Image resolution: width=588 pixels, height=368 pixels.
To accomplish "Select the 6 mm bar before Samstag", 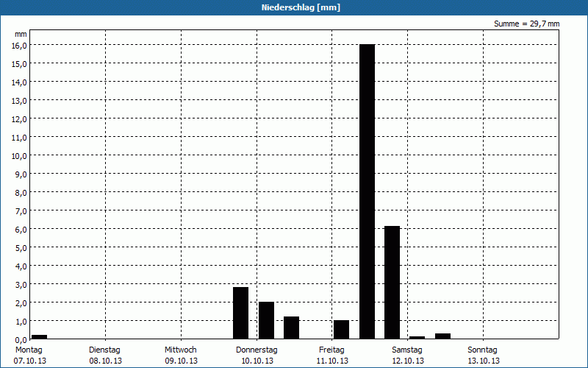I will pyautogui.click(x=392, y=283).
